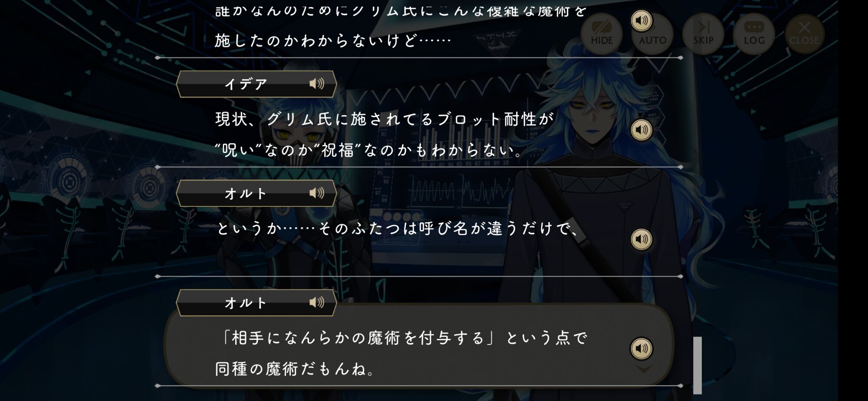Click the log scrollbar thumb
The height and width of the screenshot is (401, 868).
[x=697, y=365]
